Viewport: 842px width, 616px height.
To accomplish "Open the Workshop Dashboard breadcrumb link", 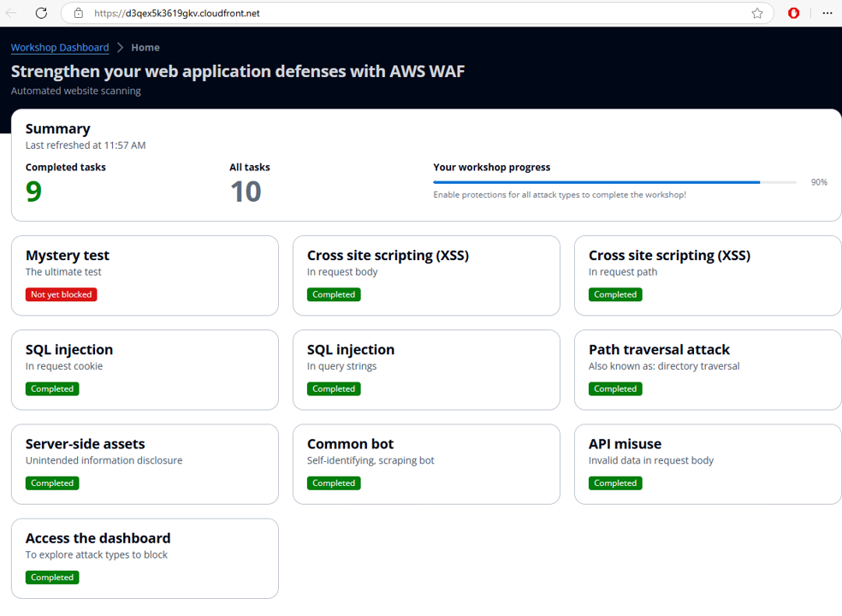I will 60,48.
